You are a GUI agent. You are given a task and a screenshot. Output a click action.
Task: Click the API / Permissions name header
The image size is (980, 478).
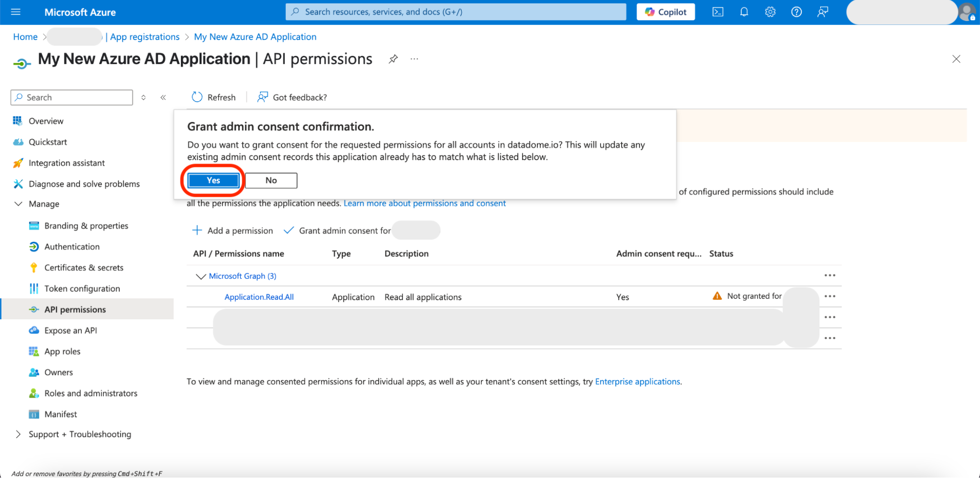[239, 254]
